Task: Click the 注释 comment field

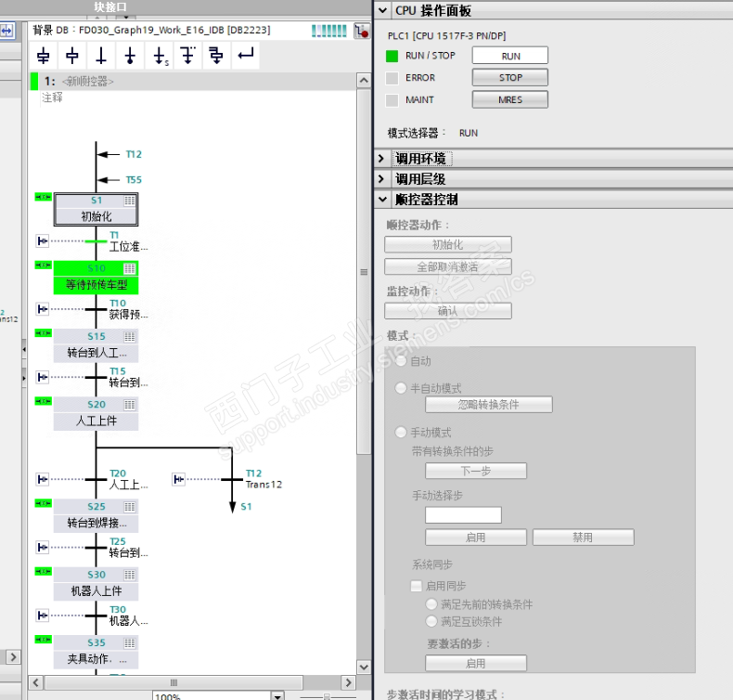Action: (x=52, y=97)
